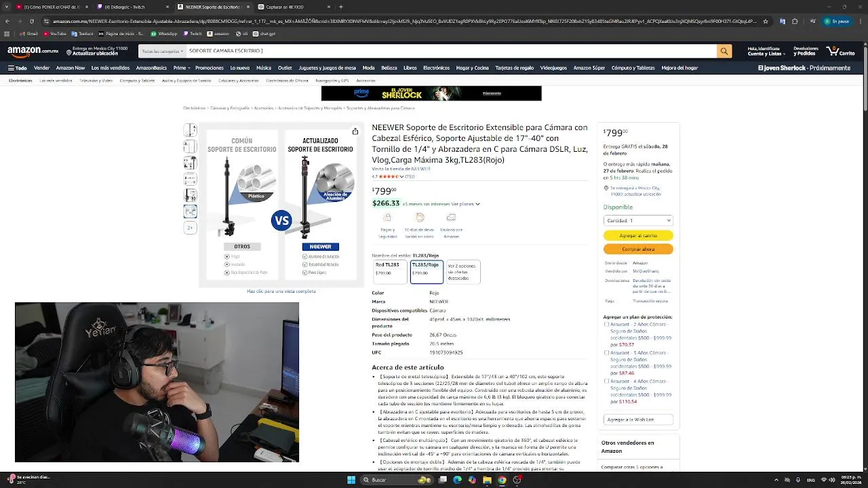The width and height of the screenshot is (868, 488).
Task: Click 'Ver 2 opciones sin ofertas destacadas'
Action: click(x=463, y=271)
